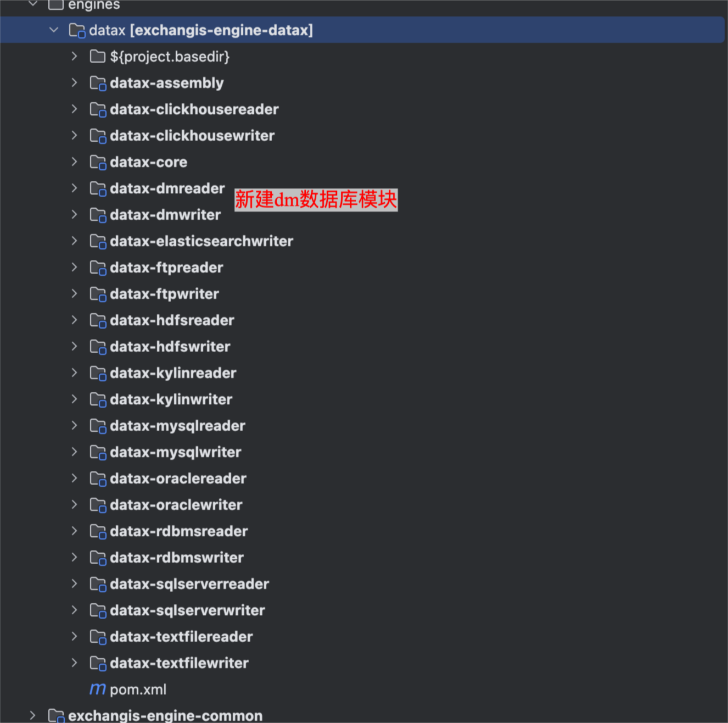This screenshot has width=728, height=723.
Task: Expand the exchangis-engine-common module
Action: pos(32,715)
